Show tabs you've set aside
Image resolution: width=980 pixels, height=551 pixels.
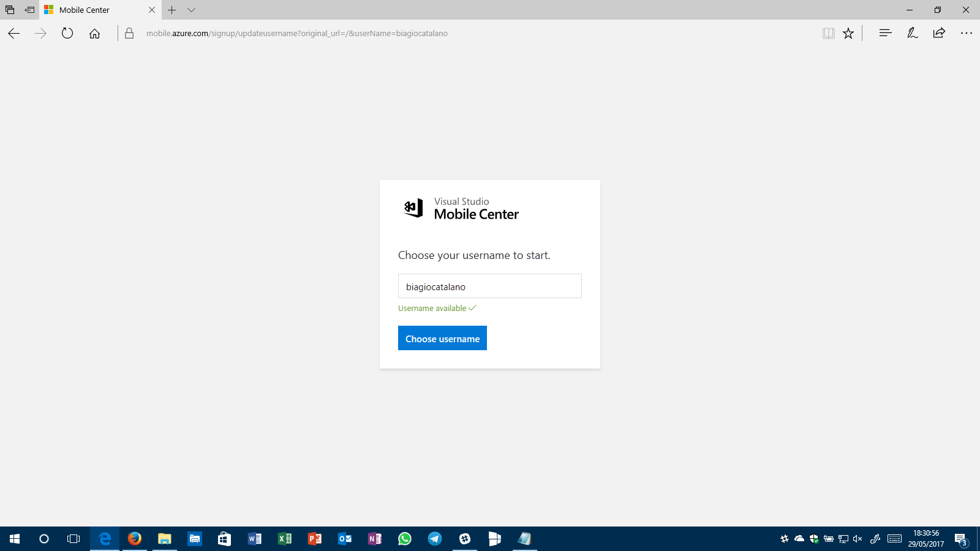click(x=10, y=10)
